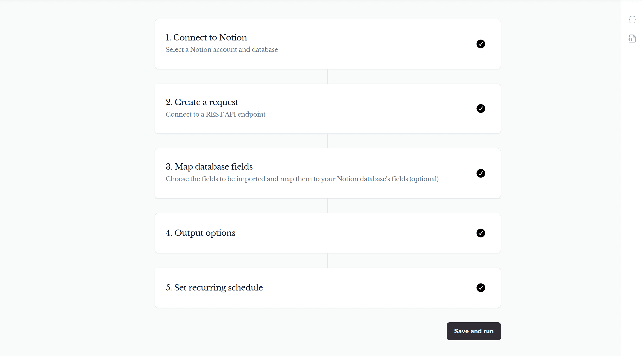The height and width of the screenshot is (356, 644).
Task: Click 'Connect to a REST API endpoint' subtitle
Action: (x=215, y=114)
